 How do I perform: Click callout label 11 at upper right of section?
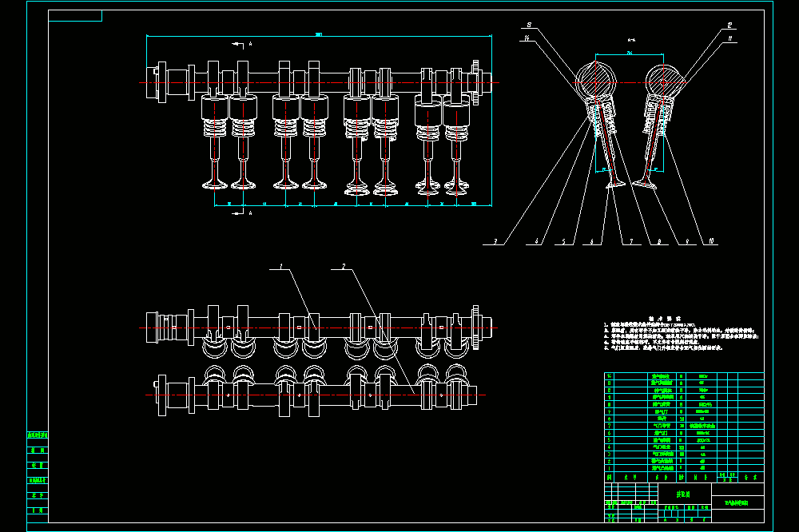point(730,38)
